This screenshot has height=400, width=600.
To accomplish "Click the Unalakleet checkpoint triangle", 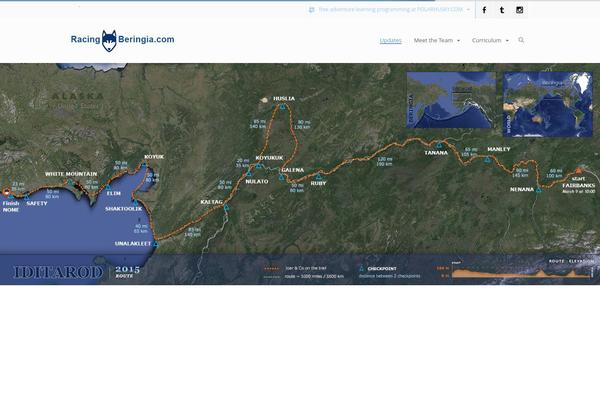I will (x=156, y=243).
